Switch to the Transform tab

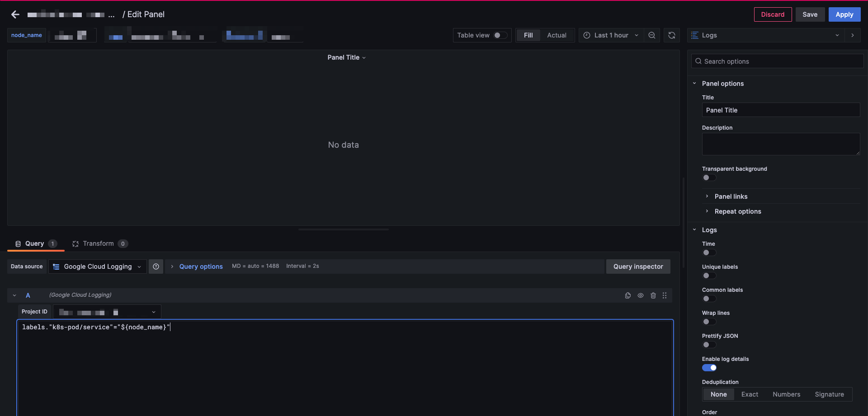click(100, 243)
